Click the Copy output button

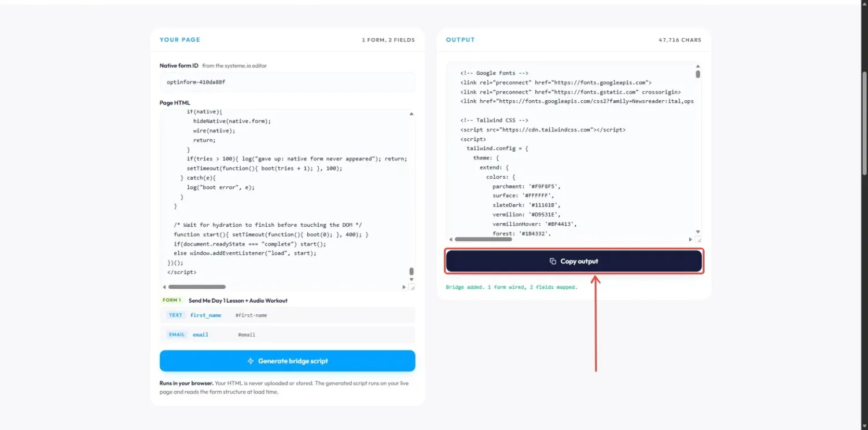[574, 261]
